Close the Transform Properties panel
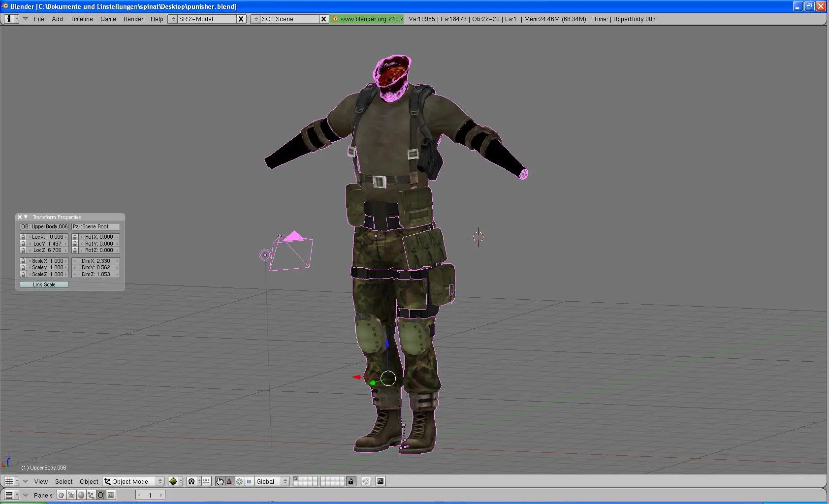The height and width of the screenshot is (504, 829). point(20,217)
